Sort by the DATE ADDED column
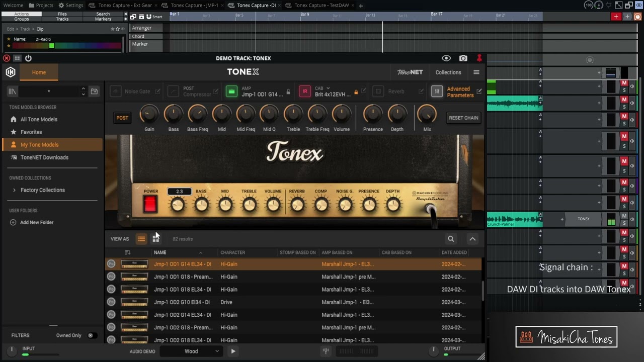This screenshot has height=362, width=644. click(x=454, y=252)
